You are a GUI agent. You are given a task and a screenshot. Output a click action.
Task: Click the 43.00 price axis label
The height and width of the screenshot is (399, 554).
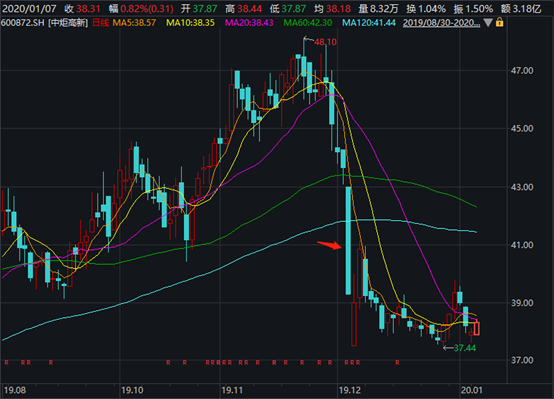tap(522, 187)
